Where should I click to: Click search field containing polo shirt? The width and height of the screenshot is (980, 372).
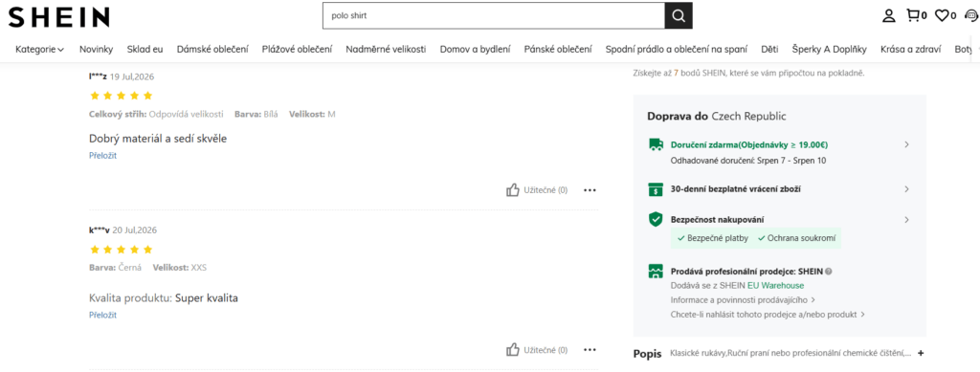pyautogui.click(x=494, y=15)
